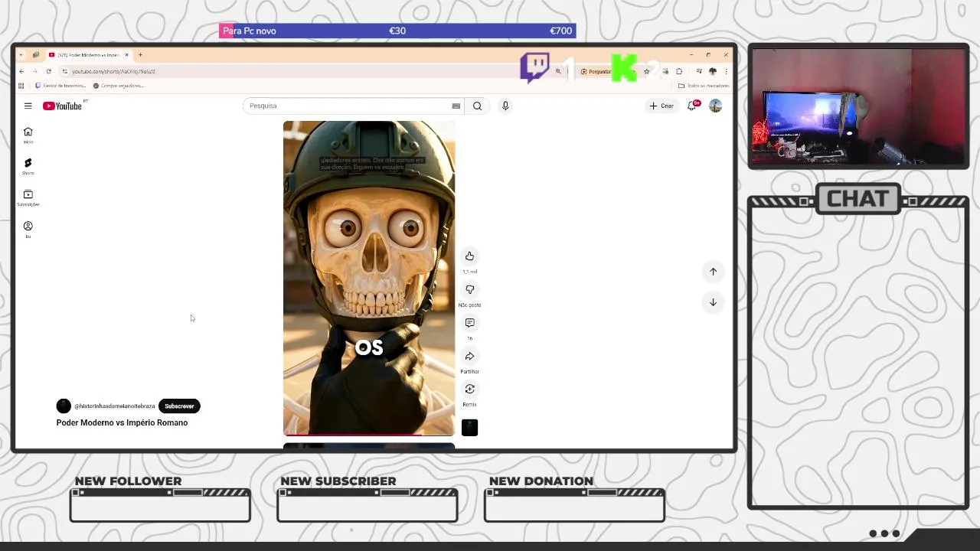Select the pinned tab beside the YouTube tab

coord(36,55)
